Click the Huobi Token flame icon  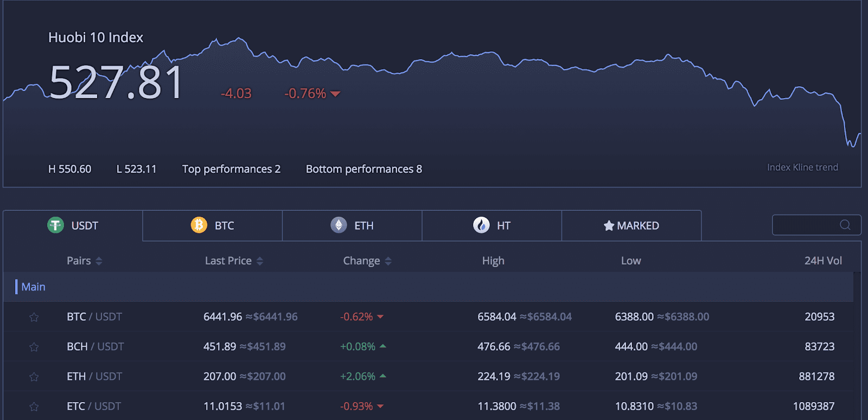click(x=481, y=225)
